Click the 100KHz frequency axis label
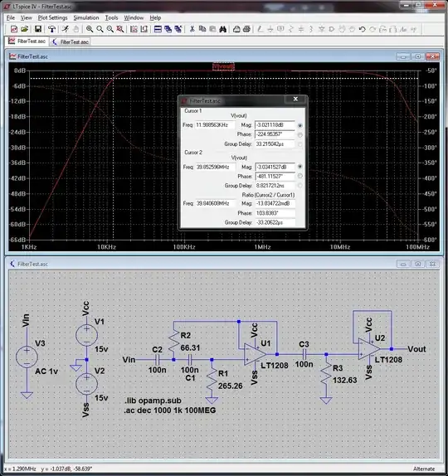The width and height of the screenshot is (448, 476). (x=184, y=247)
